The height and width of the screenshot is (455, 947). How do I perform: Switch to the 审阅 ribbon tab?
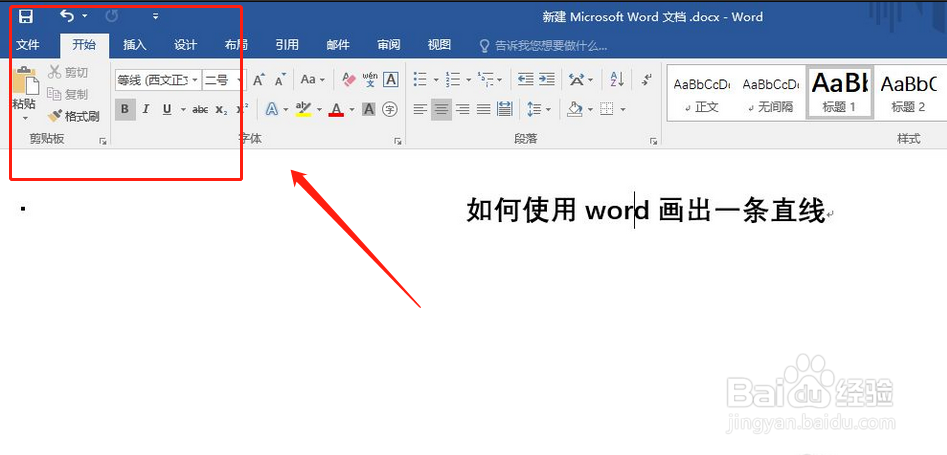coord(388,45)
